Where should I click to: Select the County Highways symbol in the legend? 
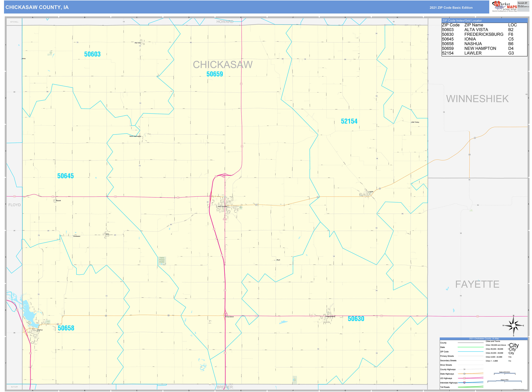464,369
